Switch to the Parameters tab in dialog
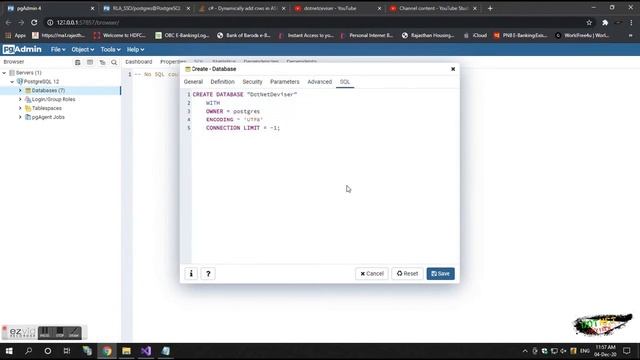Screen dimensions: 640x360 click(x=284, y=82)
